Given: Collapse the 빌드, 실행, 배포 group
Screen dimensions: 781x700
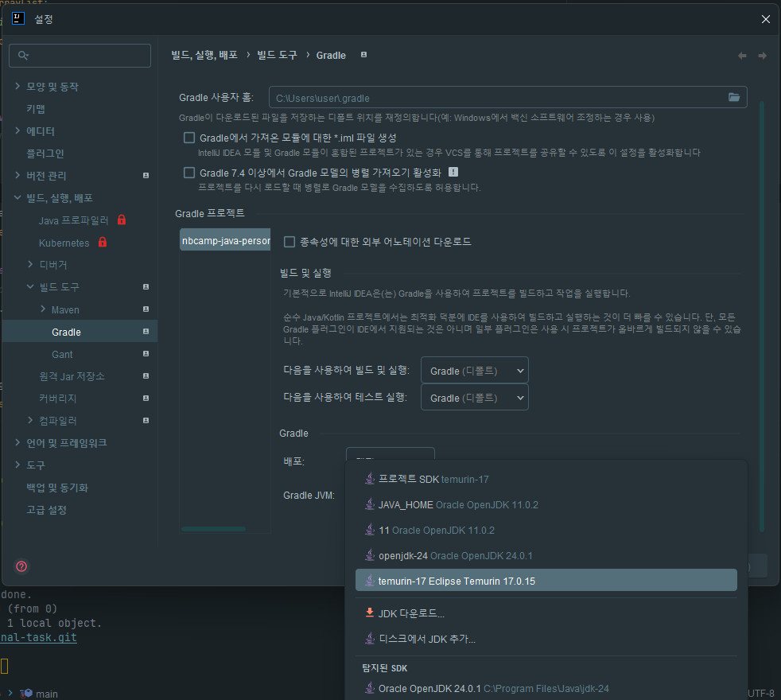Looking at the screenshot, I should click(x=17, y=197).
